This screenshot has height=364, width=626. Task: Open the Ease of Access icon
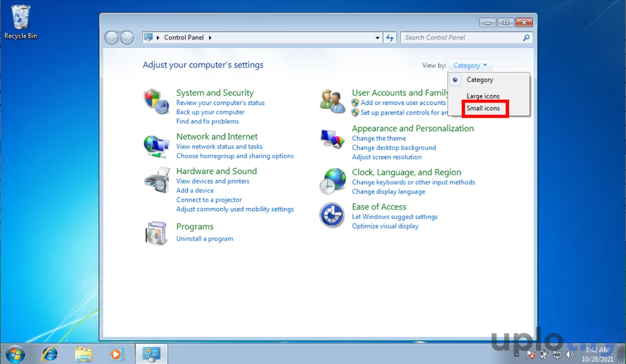tap(332, 215)
